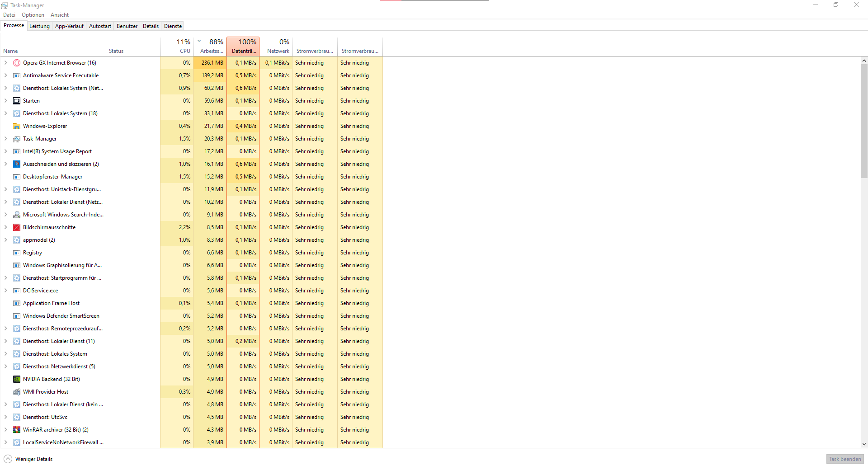Open the Optionen menu

click(x=33, y=14)
